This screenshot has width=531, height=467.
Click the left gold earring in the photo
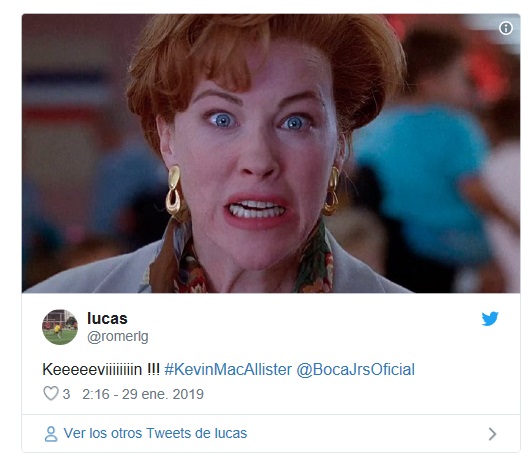(x=174, y=190)
